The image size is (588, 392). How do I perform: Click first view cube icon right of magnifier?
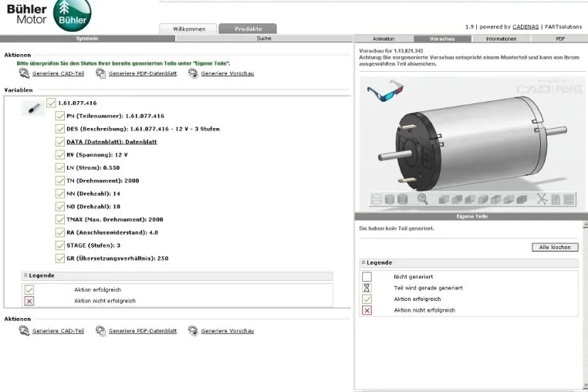click(x=444, y=199)
